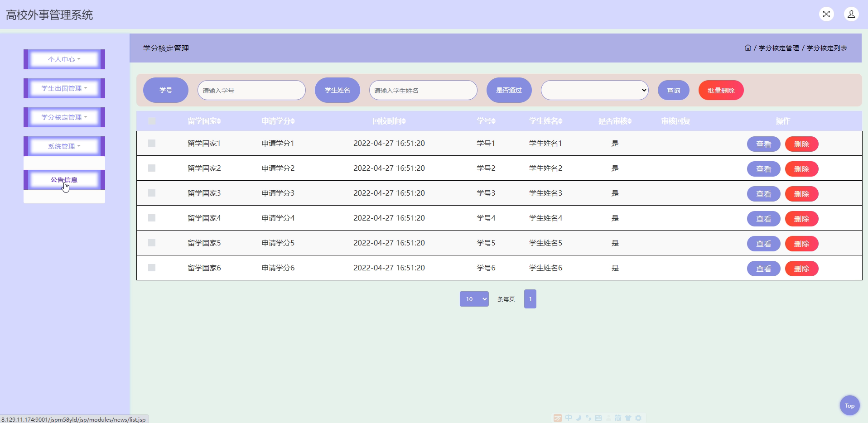The height and width of the screenshot is (423, 868).
Task: Focus the 请输入学生姓名 input field
Action: click(423, 90)
